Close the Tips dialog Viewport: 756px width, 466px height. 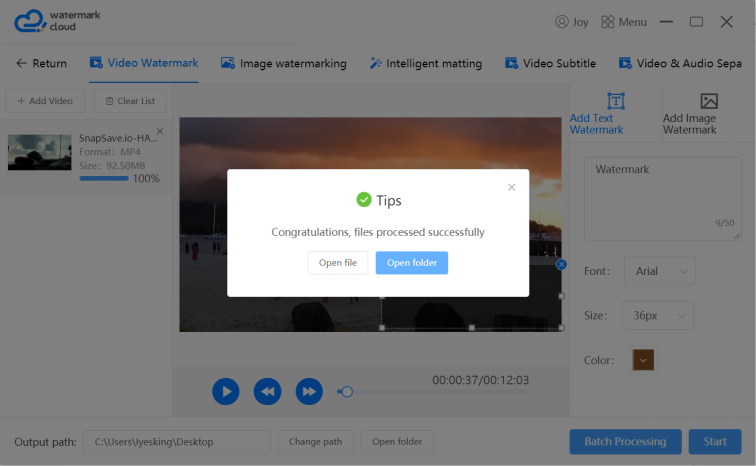tap(512, 187)
